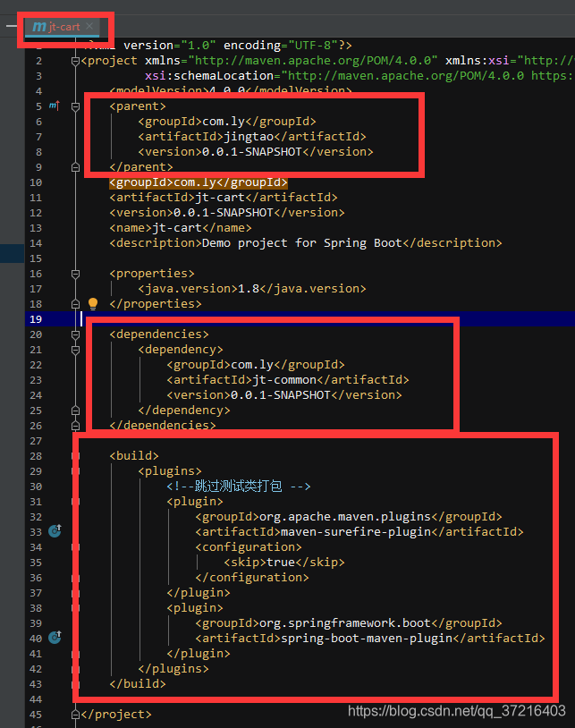
Task: Click the description Demo project for Spring Boot
Action: 305,243
